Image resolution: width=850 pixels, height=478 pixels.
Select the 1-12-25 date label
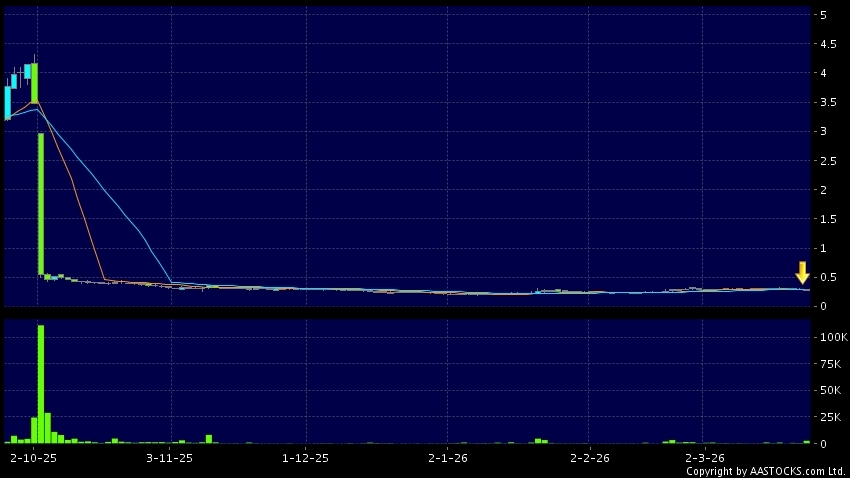(306, 457)
